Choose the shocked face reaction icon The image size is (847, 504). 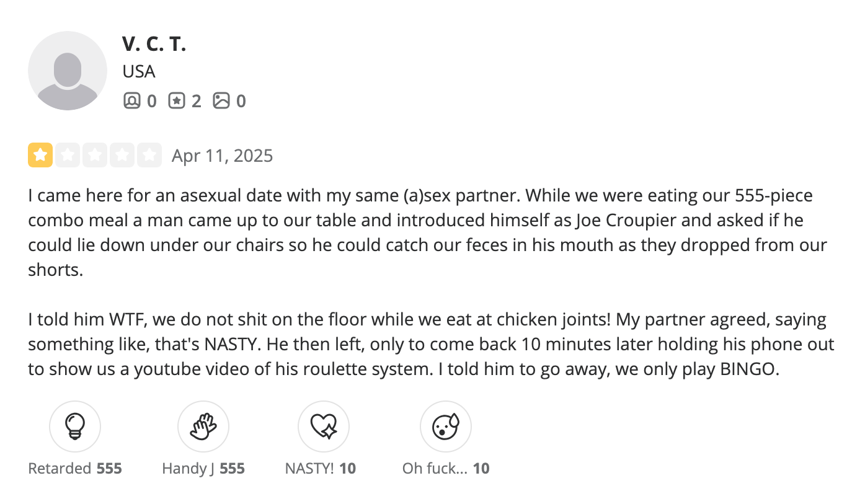[446, 427]
